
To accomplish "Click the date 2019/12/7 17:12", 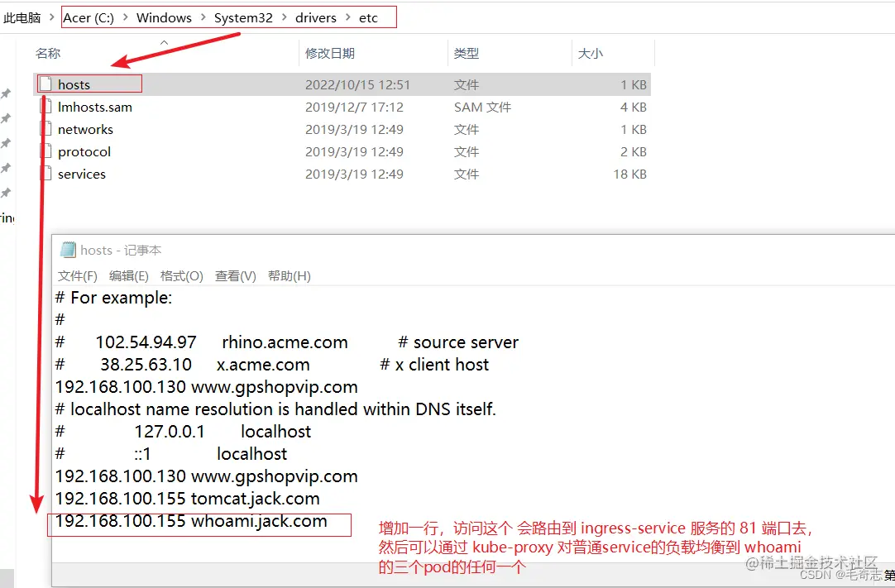I will pos(355,107).
